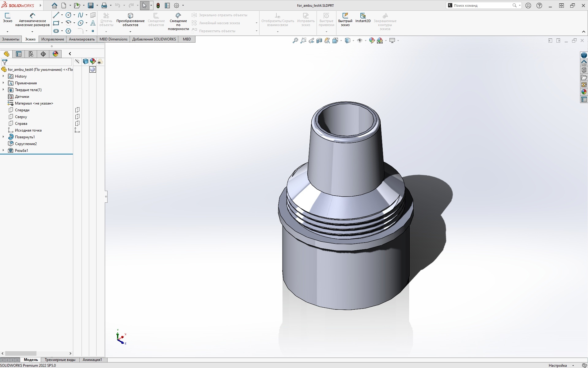Click the Instant2D button
Screen dimensions: 588x368
363,18
